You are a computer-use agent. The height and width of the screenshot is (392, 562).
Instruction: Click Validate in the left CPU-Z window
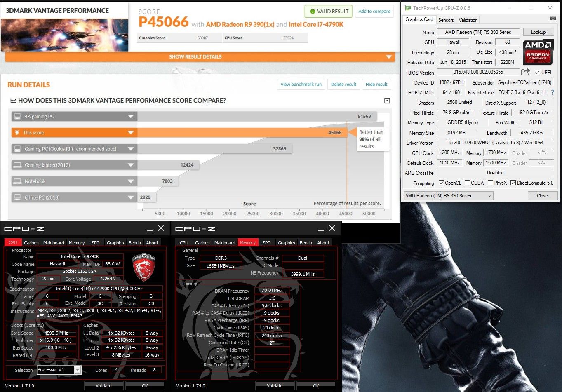tap(103, 386)
